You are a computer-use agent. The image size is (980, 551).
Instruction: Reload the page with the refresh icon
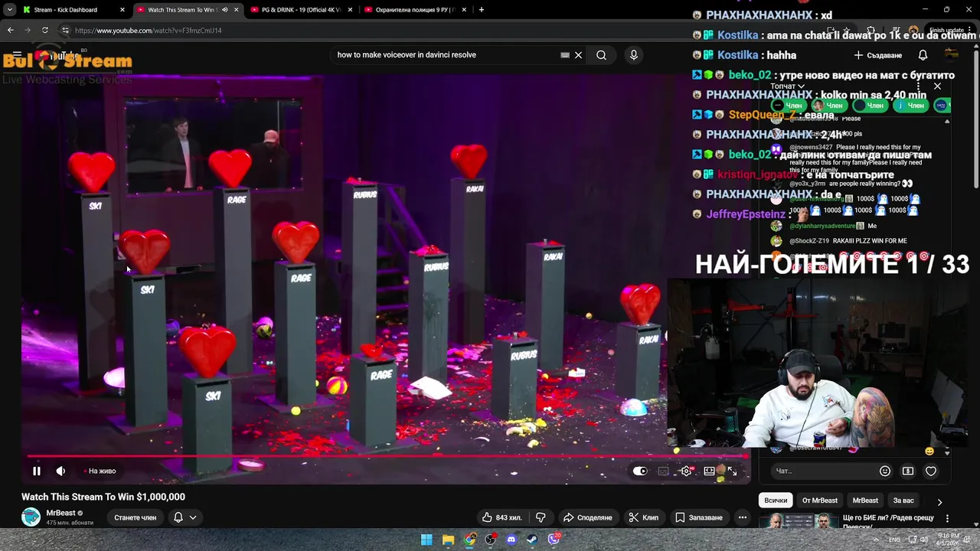[45, 31]
